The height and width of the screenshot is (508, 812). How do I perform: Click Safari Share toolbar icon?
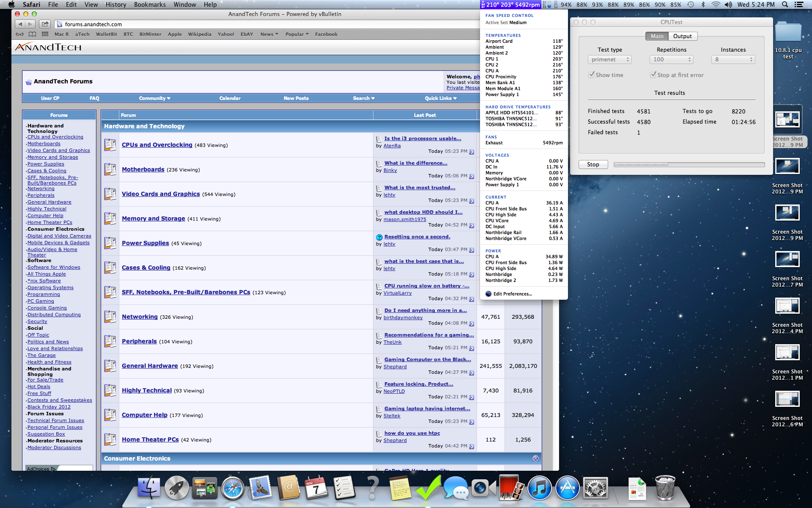click(45, 24)
